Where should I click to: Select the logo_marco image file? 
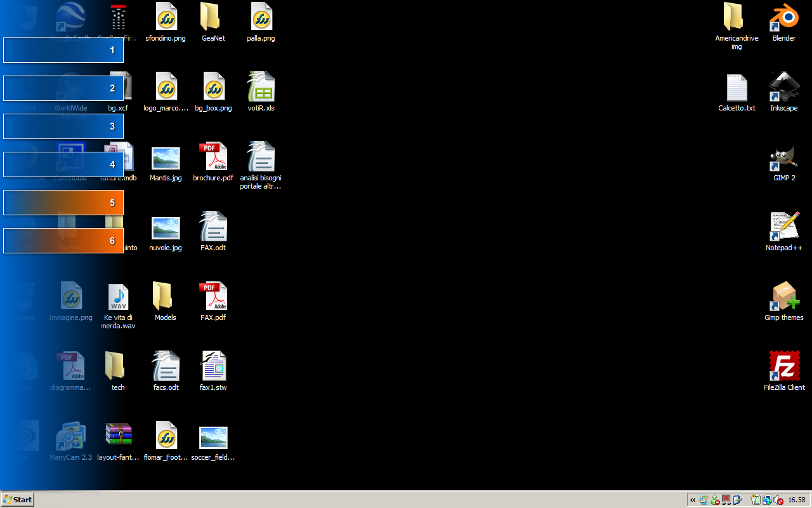pos(166,92)
